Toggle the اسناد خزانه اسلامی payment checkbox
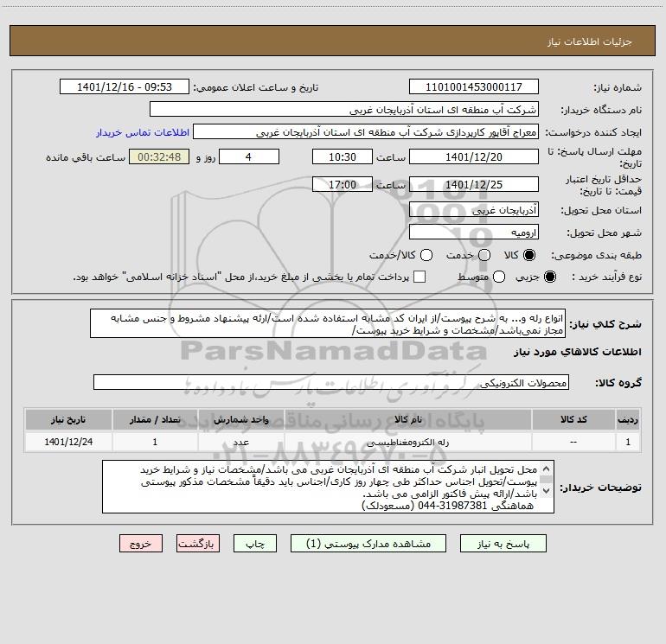 [x=419, y=277]
